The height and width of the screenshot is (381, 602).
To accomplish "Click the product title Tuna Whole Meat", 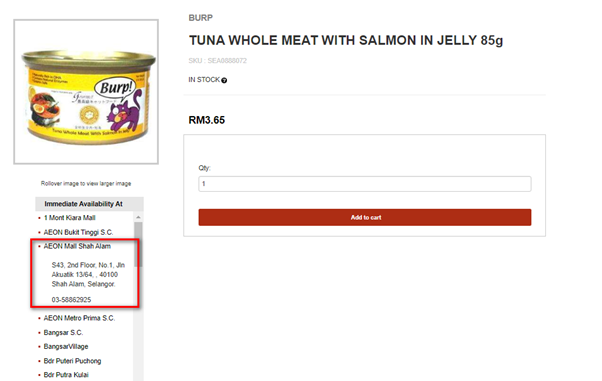I will [x=346, y=40].
